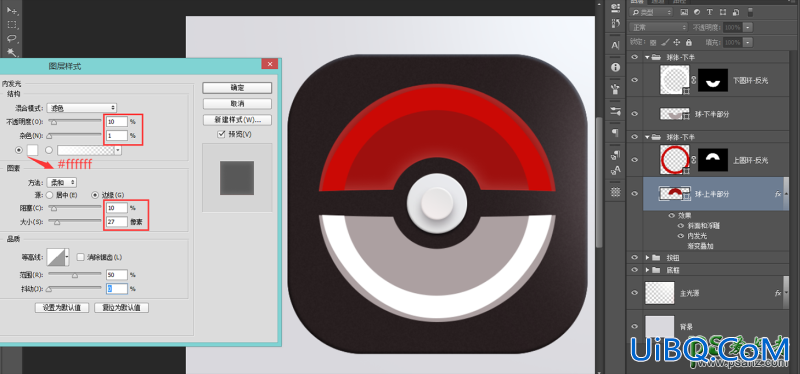The height and width of the screenshot is (374, 800).
Task: Select the 居中 source radio button
Action: (49, 194)
